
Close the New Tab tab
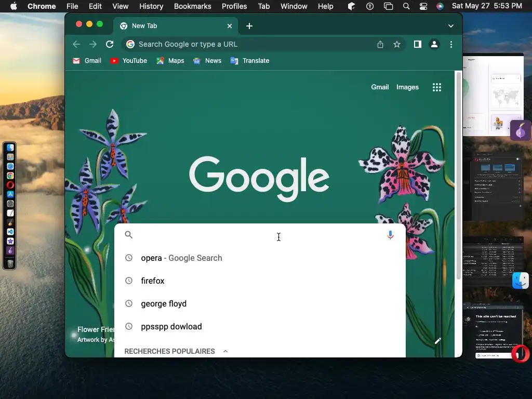(229, 26)
